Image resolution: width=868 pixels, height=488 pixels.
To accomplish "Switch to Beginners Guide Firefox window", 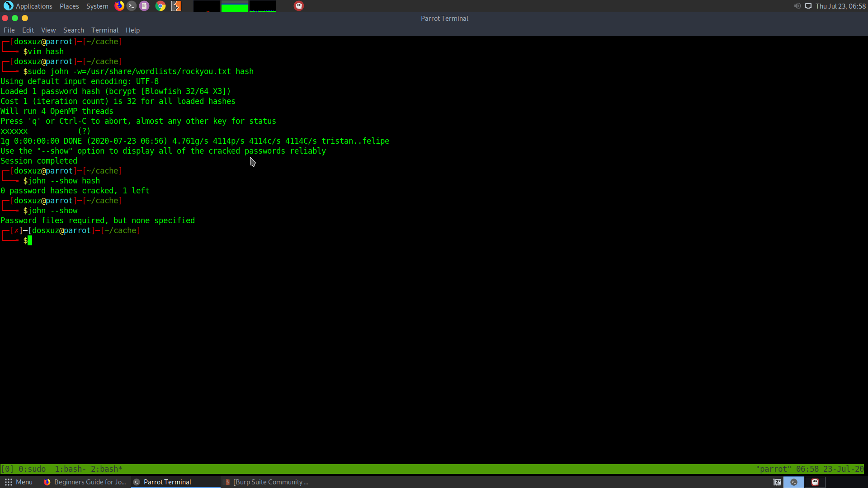I will click(x=85, y=482).
